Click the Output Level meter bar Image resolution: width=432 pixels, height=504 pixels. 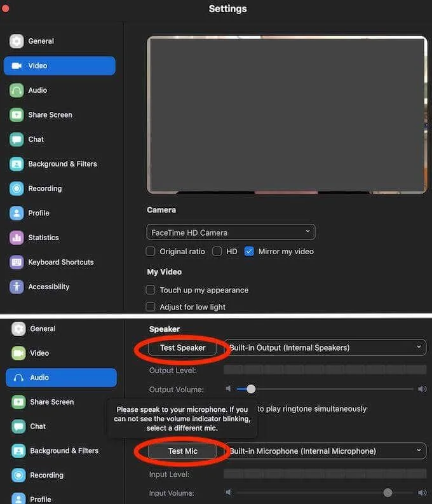(325, 370)
